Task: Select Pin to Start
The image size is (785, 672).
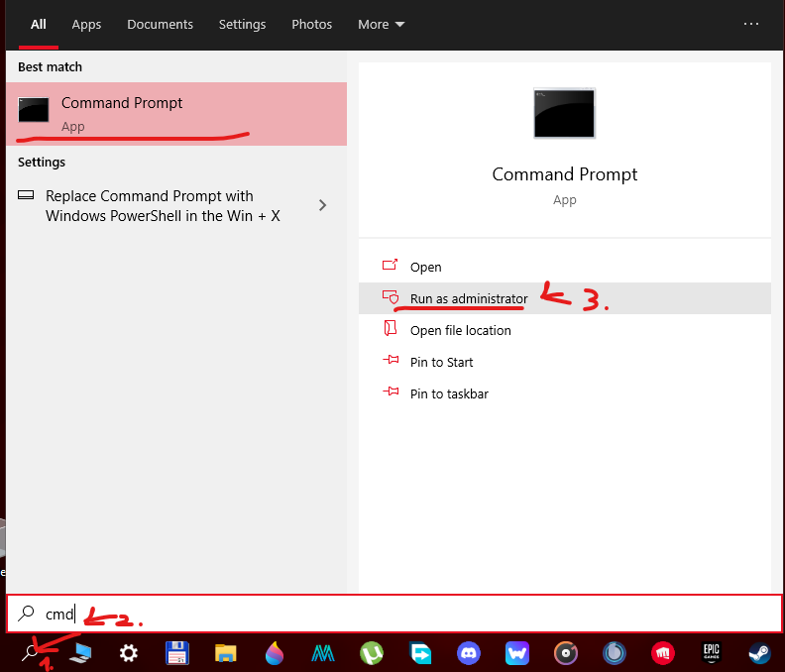Action: tap(565, 362)
